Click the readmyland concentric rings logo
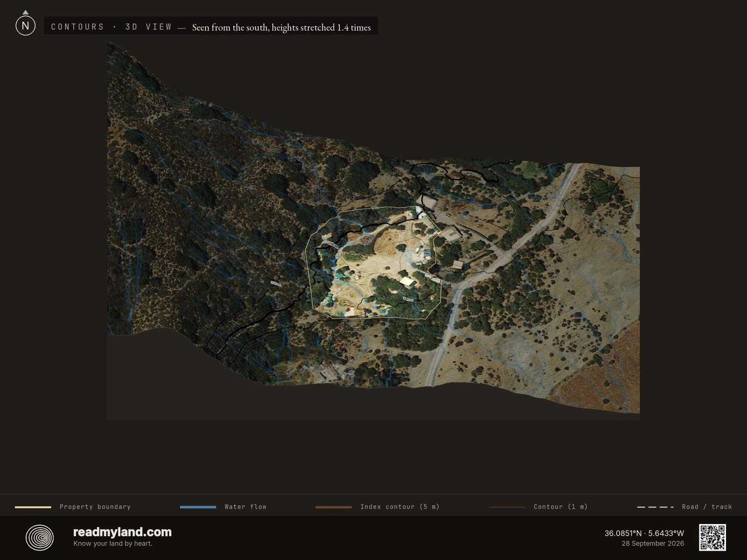This screenshot has height=560, width=747. pos(40,538)
